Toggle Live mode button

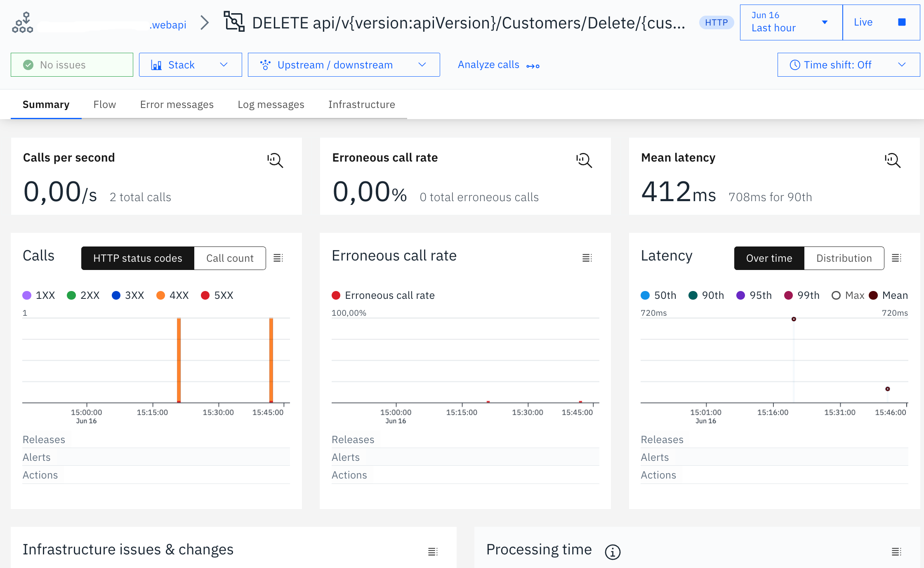pyautogui.click(x=881, y=22)
